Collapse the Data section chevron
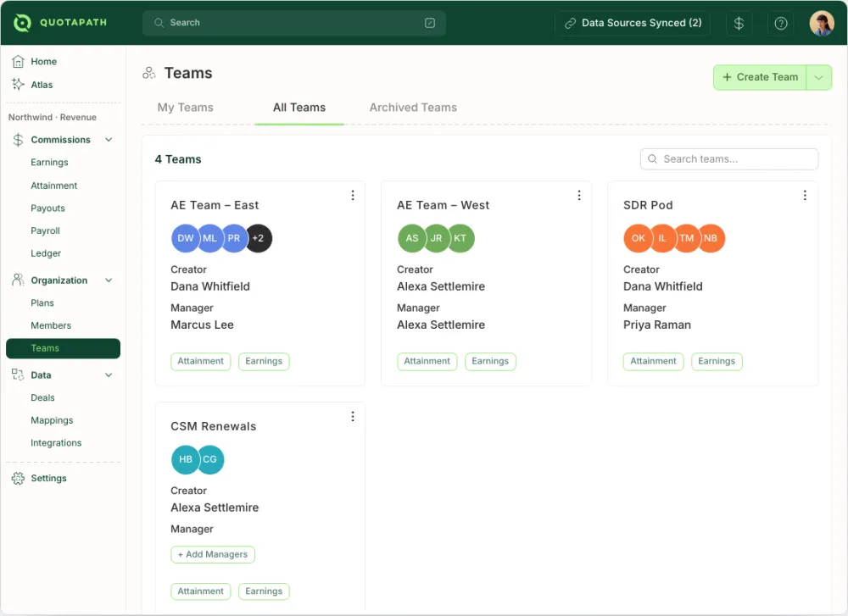 click(x=109, y=375)
